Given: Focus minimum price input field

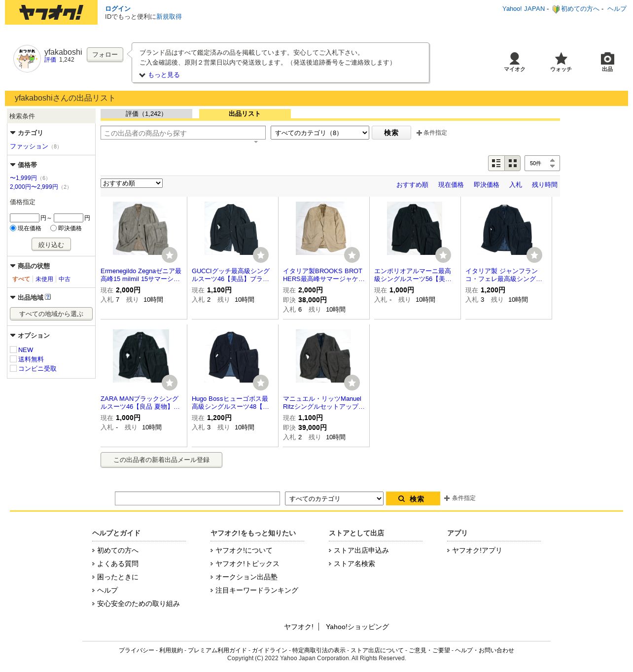Looking at the screenshot, I should 25,218.
